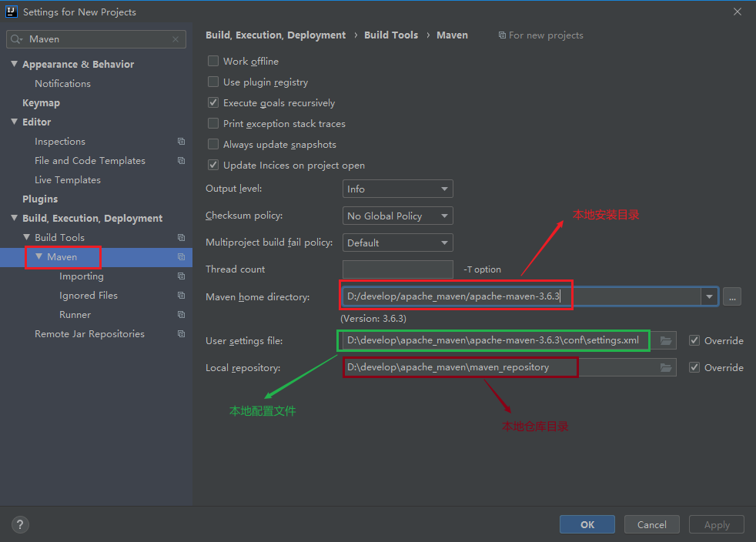Click the project-level icon beside Build Tools
756x542 pixels.
[181, 237]
